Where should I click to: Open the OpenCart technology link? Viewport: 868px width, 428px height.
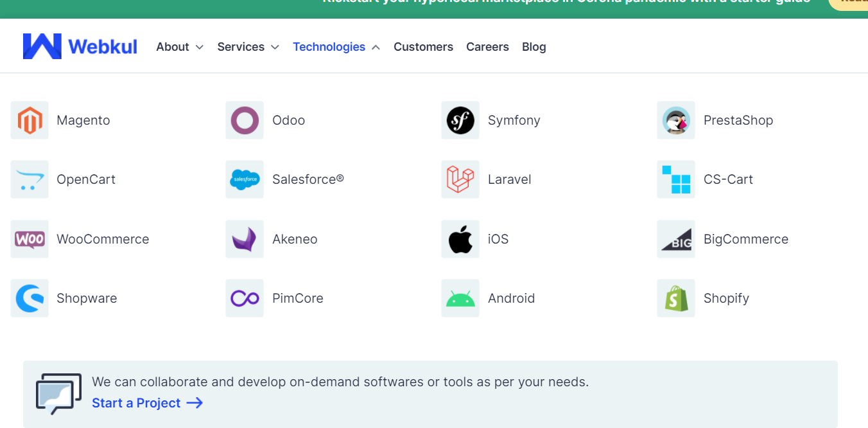click(x=86, y=179)
